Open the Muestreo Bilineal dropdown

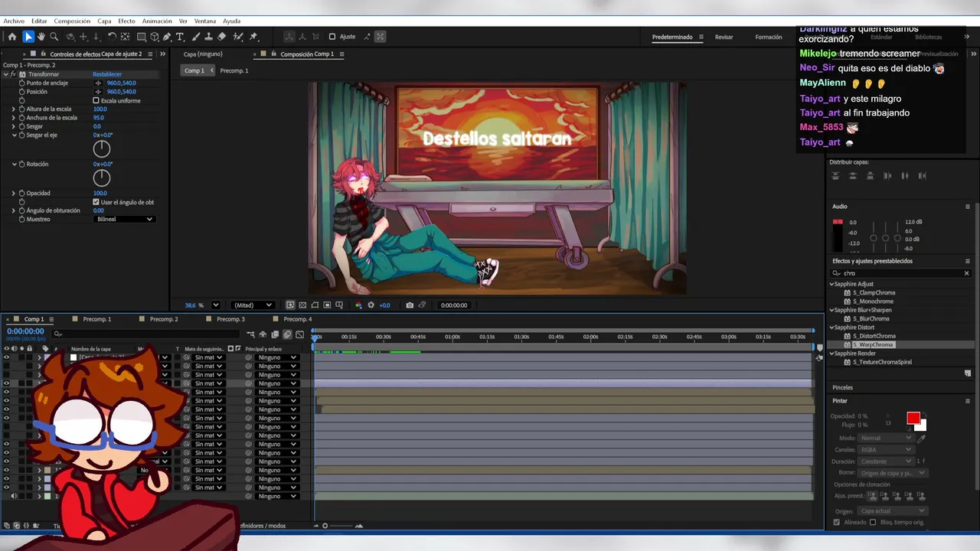point(124,219)
